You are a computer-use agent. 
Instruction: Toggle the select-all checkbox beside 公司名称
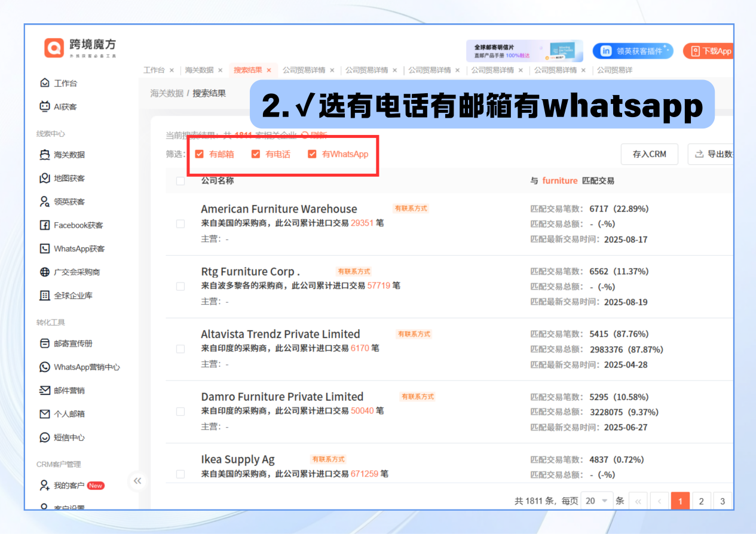coord(180,181)
